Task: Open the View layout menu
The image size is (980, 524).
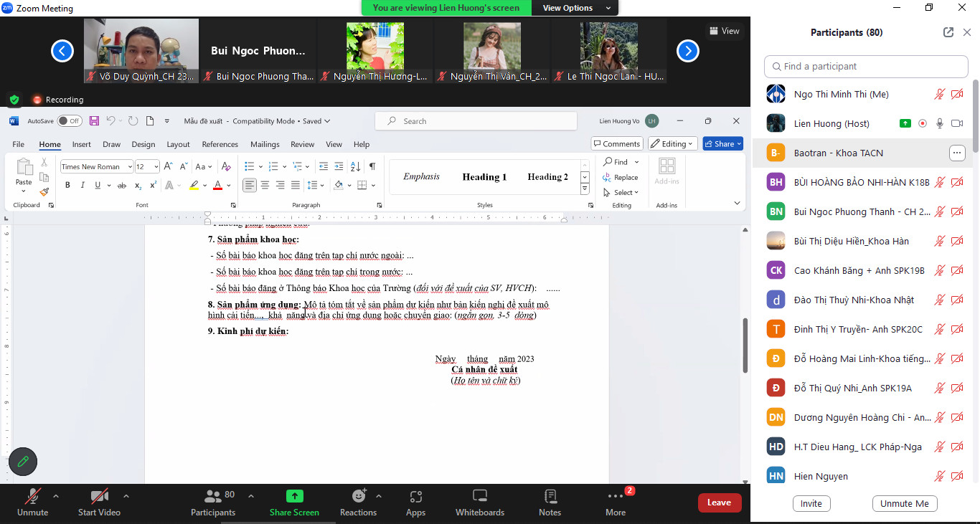Action: click(x=724, y=31)
